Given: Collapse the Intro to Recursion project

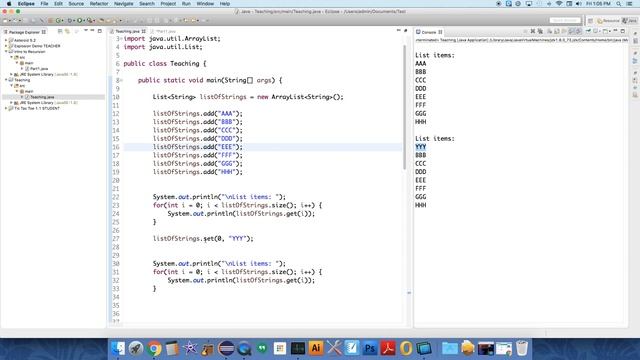Looking at the screenshot, I should click(x=6, y=52).
